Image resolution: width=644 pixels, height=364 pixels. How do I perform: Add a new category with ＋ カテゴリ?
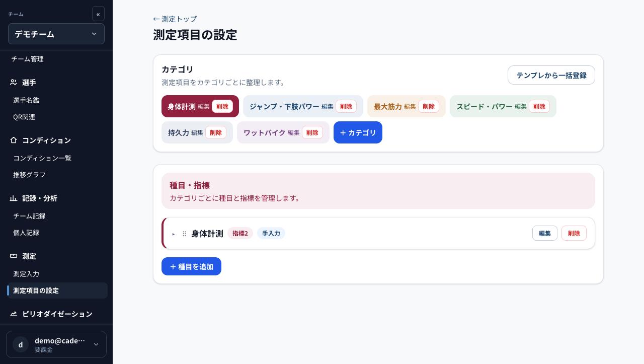(x=358, y=132)
